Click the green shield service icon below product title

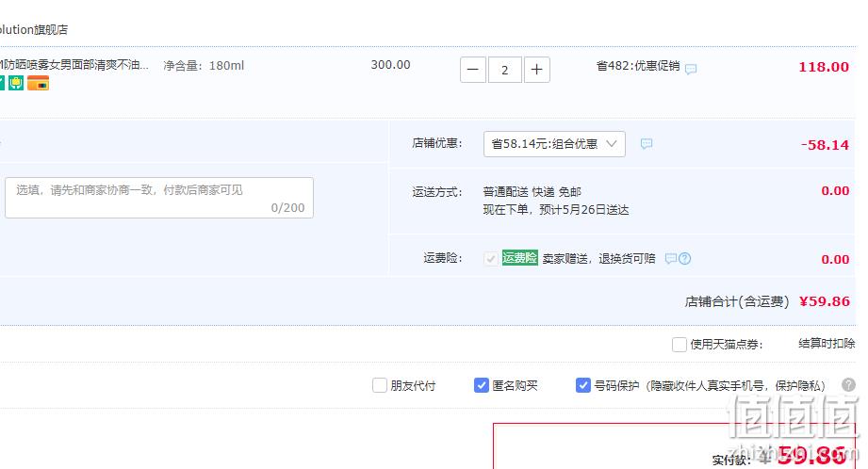pyautogui.click(x=15, y=84)
